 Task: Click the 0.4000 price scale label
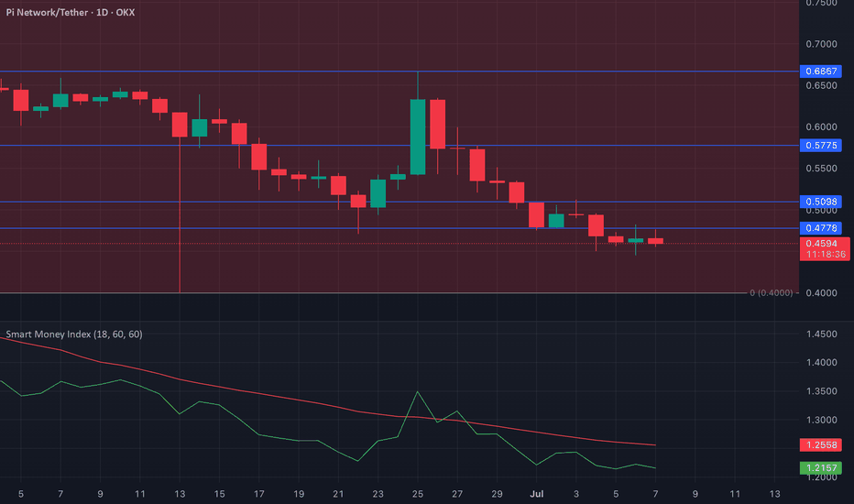(x=821, y=292)
